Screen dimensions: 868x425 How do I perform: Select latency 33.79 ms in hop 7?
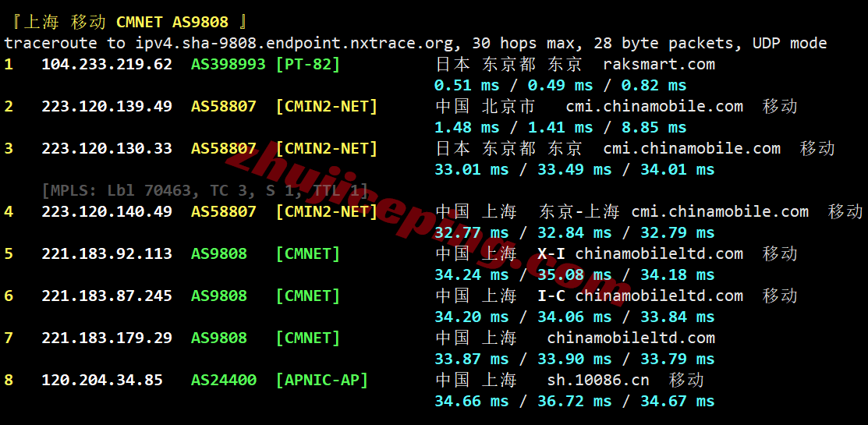coord(678,359)
